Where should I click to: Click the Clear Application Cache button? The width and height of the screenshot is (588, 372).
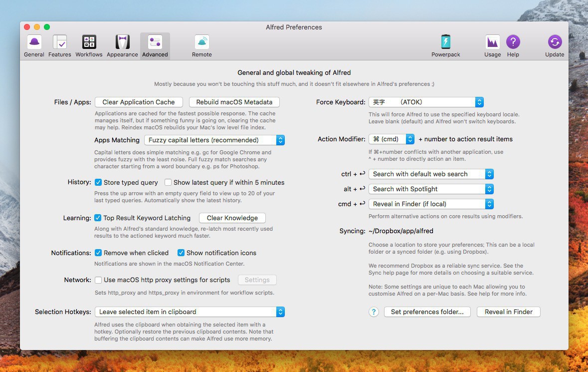click(x=139, y=102)
